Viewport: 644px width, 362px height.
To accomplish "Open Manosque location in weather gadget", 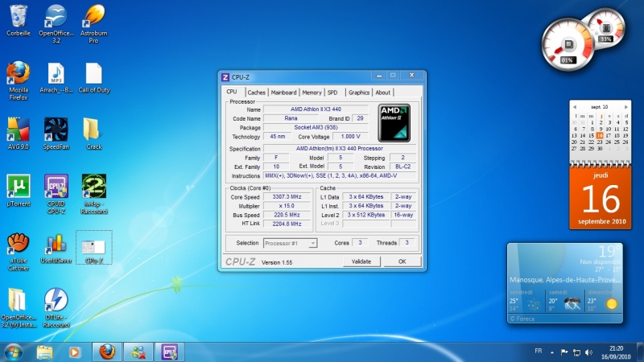I will pos(565,279).
